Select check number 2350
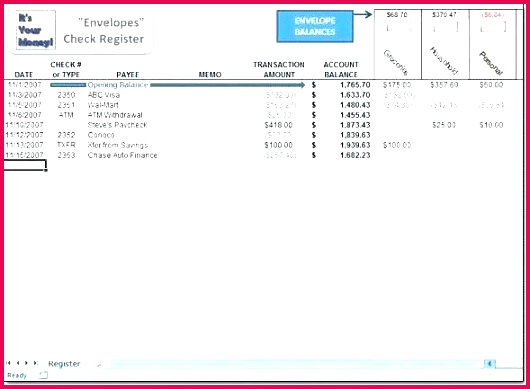The width and height of the screenshot is (530, 389). click(66, 95)
